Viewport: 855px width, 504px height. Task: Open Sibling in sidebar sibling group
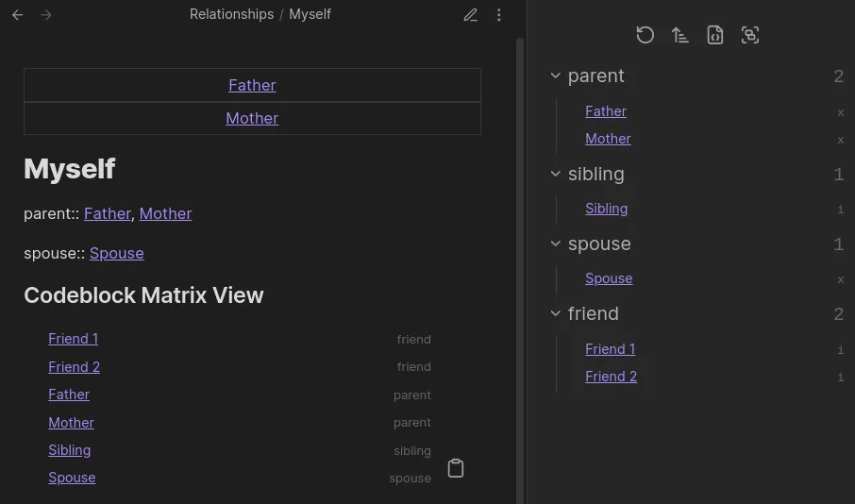(607, 209)
